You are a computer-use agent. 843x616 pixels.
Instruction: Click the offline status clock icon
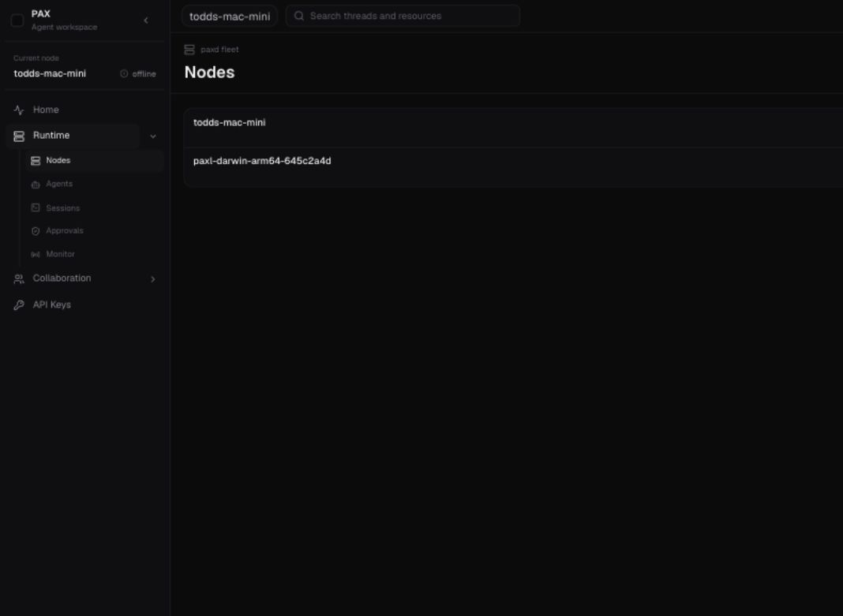(124, 73)
